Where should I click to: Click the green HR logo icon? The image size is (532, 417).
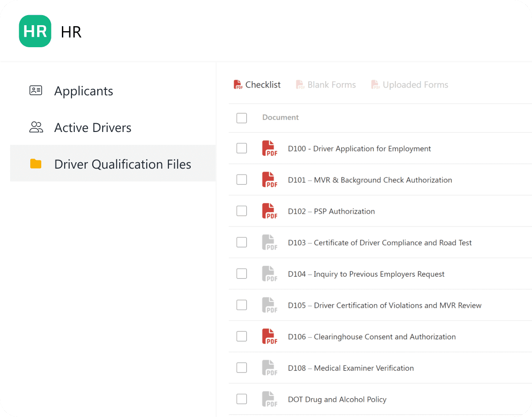(35, 31)
